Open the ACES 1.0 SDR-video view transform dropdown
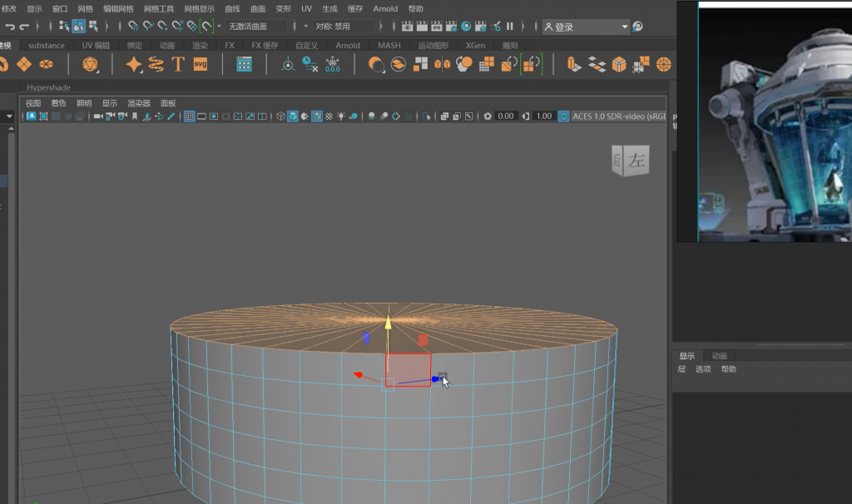Viewport: 852px width, 504px height. pyautogui.click(x=618, y=116)
